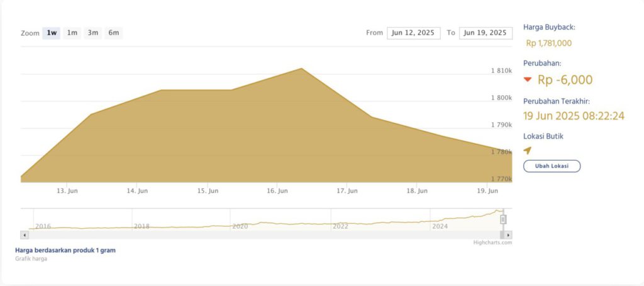Click the gold location arrow icon

(527, 151)
